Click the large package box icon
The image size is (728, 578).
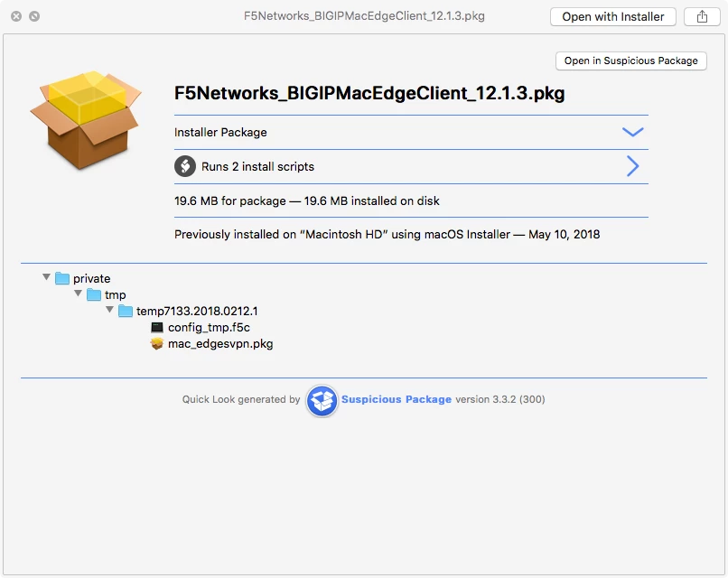(x=86, y=120)
